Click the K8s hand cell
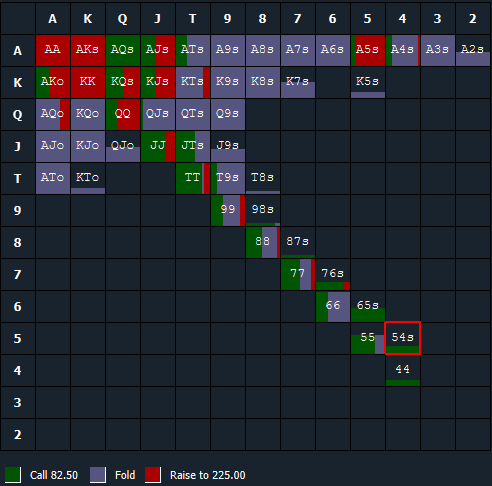This screenshot has width=492, height=486. [x=263, y=82]
